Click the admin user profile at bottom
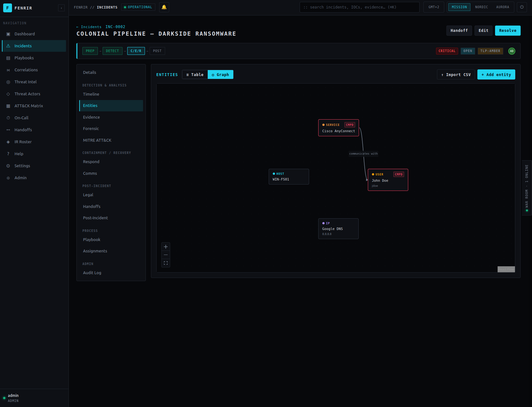The width and height of the screenshot is (532, 407). [34, 398]
